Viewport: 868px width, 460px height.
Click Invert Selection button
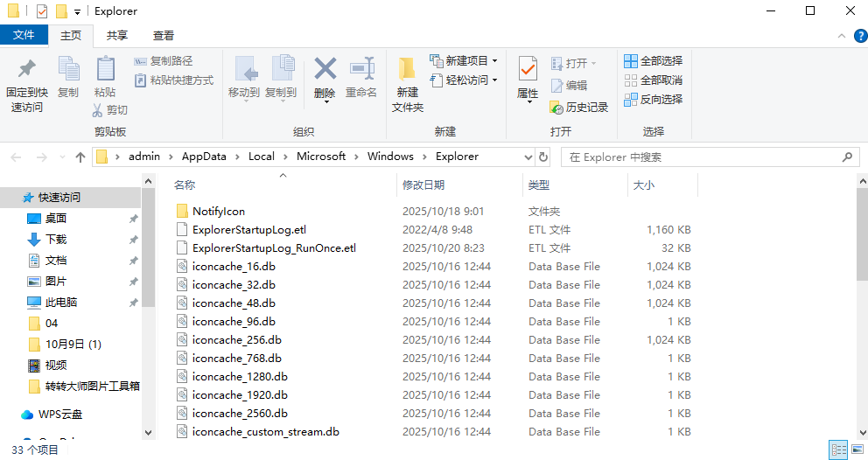pos(653,99)
